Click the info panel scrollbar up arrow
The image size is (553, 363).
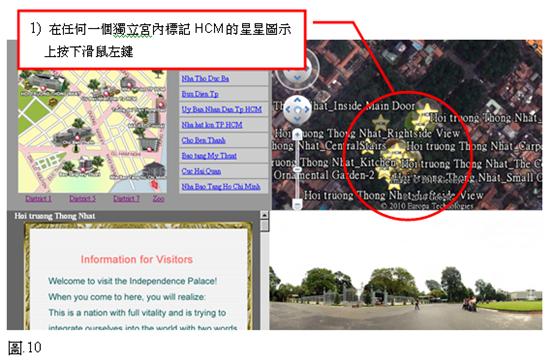[264, 215]
